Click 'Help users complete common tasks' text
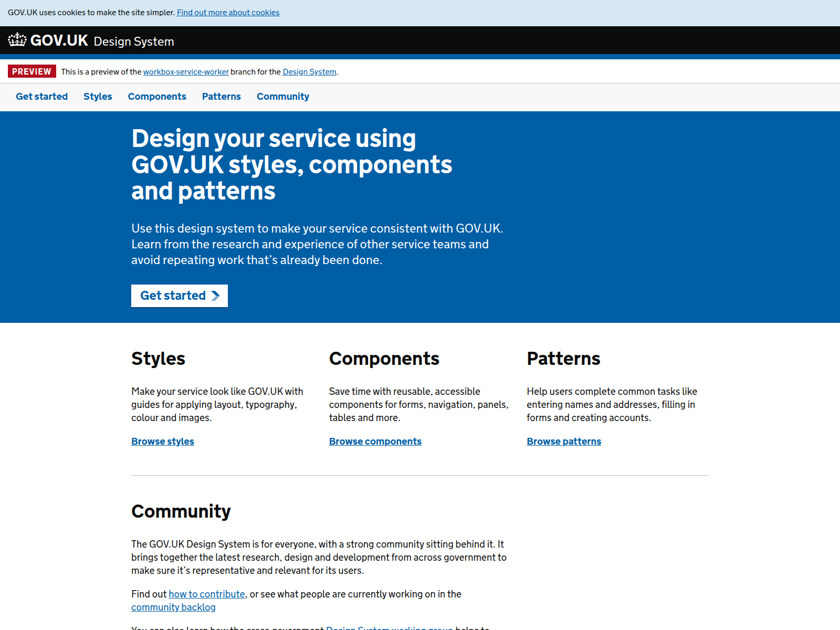This screenshot has height=630, width=840. pos(612,405)
